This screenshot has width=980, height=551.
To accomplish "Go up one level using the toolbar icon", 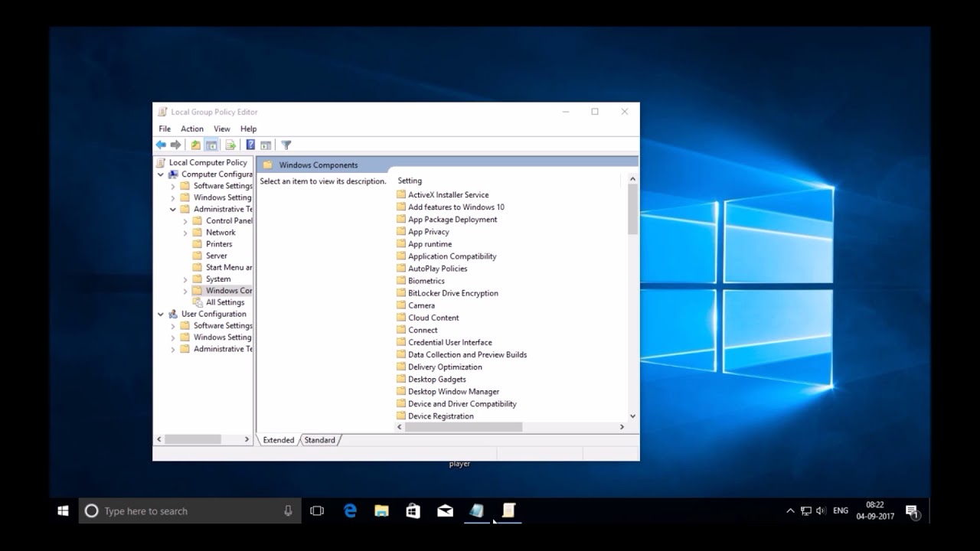I will coord(196,145).
